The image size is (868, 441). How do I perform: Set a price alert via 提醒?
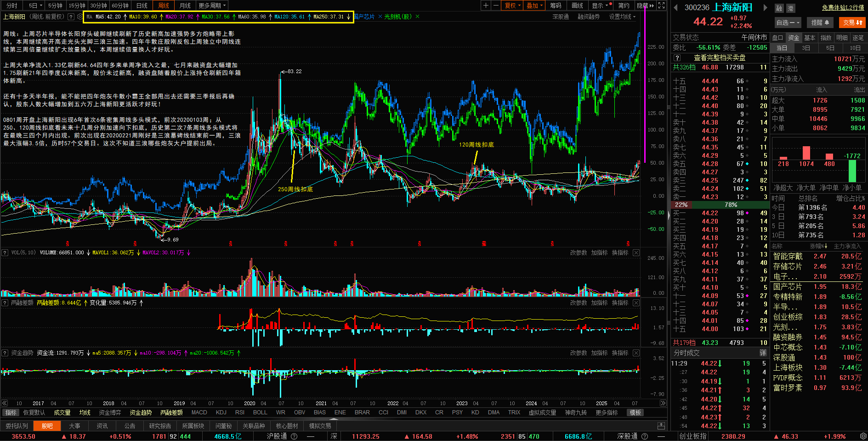pos(820,23)
